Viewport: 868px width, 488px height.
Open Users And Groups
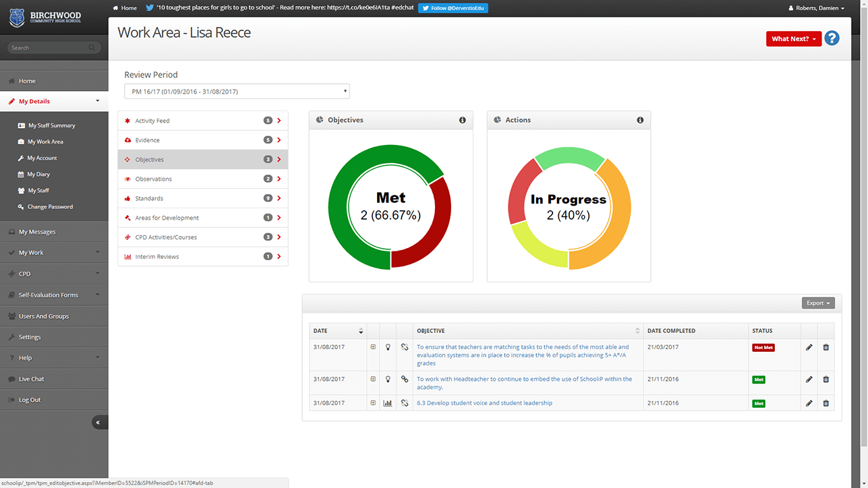tap(54, 316)
